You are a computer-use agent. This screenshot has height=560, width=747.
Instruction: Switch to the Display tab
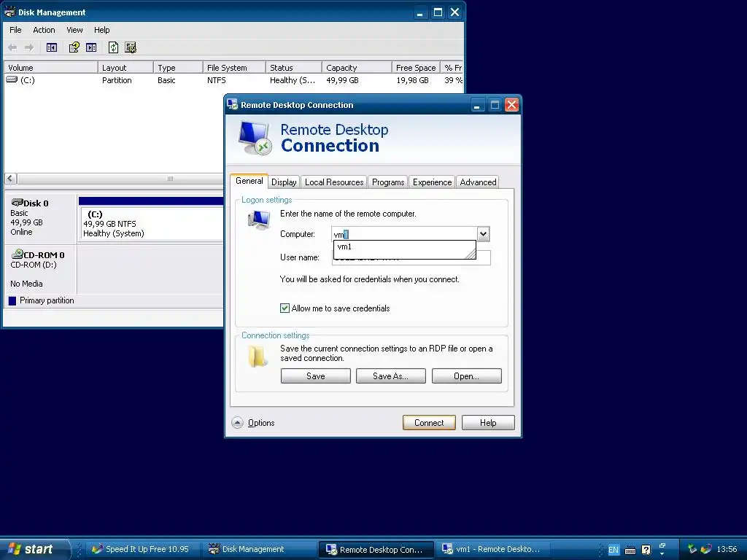pos(284,182)
